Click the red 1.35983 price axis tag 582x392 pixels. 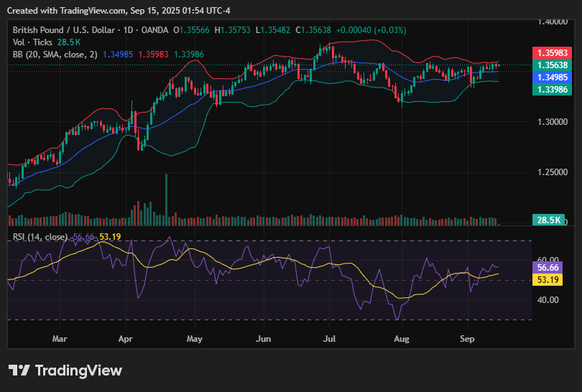point(552,53)
